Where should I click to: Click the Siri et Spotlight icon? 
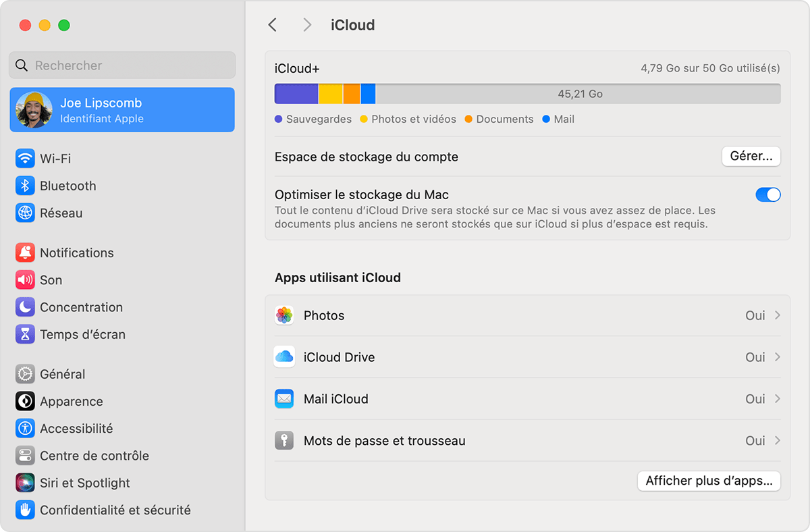click(x=25, y=483)
